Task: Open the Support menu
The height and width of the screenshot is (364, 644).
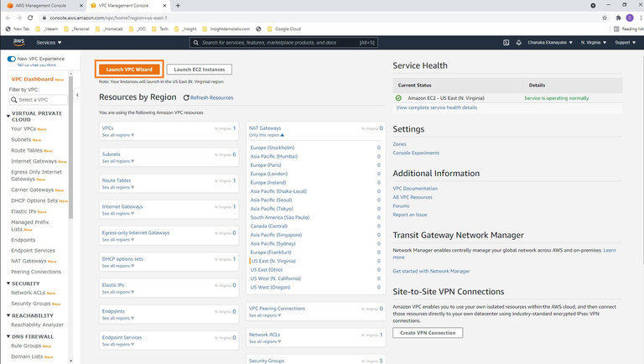Action: pyautogui.click(x=626, y=42)
